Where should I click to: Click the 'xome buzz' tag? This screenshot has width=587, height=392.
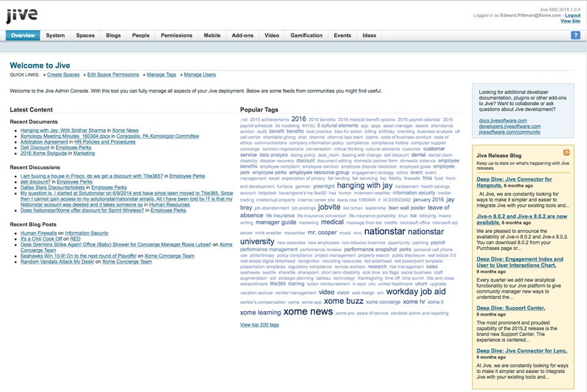[343, 301]
